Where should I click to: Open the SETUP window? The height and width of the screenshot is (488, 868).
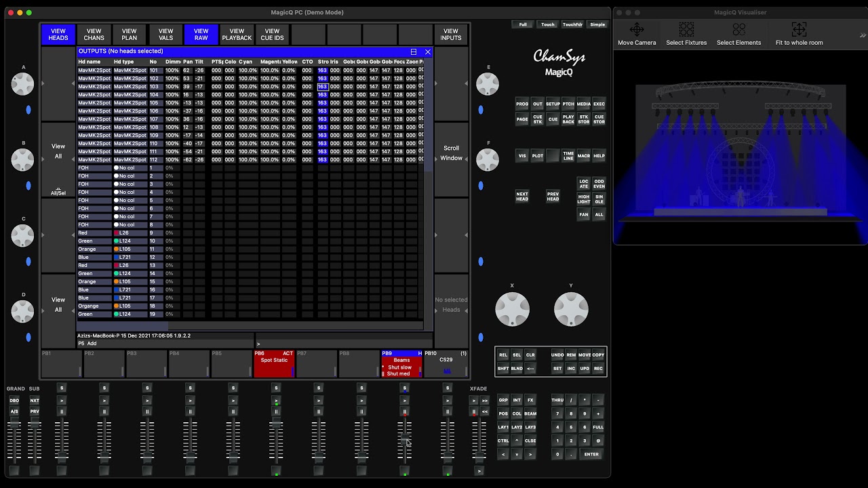click(553, 104)
